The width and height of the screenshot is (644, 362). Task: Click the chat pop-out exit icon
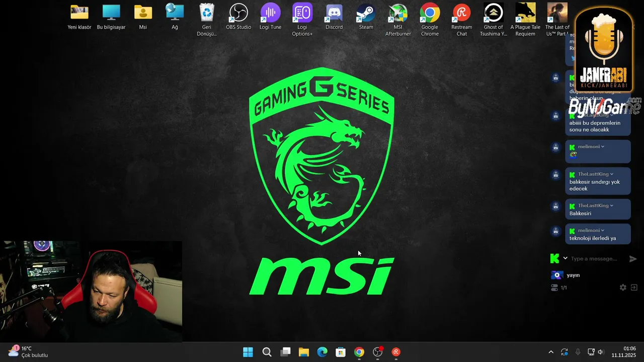coord(634,288)
